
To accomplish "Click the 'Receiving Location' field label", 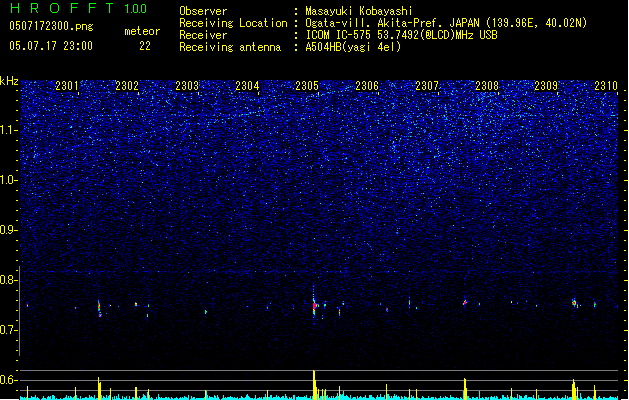I will click(233, 23).
